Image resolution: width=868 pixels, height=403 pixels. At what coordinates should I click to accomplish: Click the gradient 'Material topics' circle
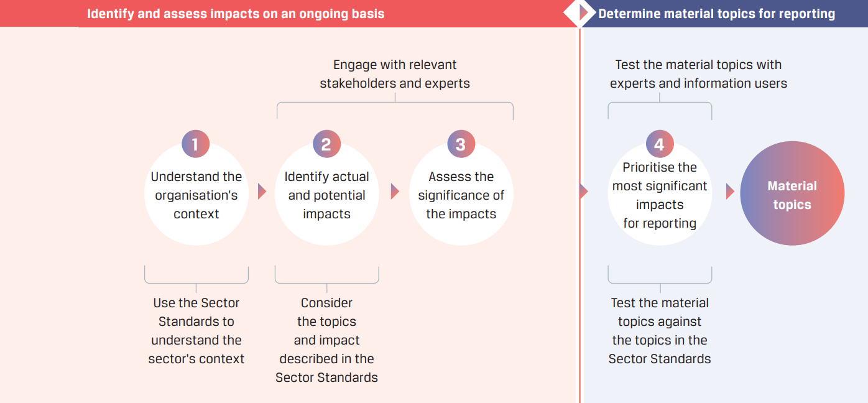click(x=792, y=193)
